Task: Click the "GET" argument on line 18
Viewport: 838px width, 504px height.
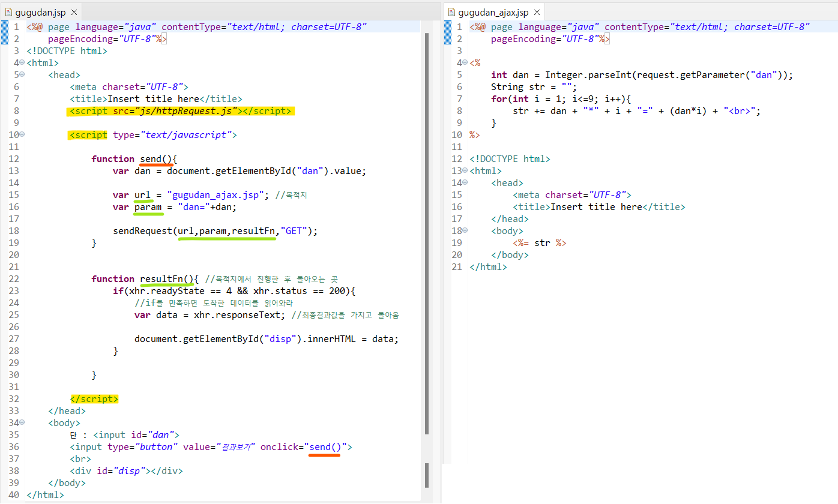Action: (x=294, y=230)
